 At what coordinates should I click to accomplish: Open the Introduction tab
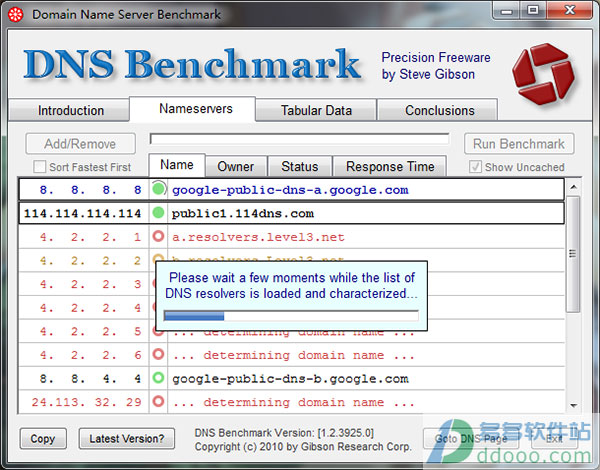click(x=69, y=110)
